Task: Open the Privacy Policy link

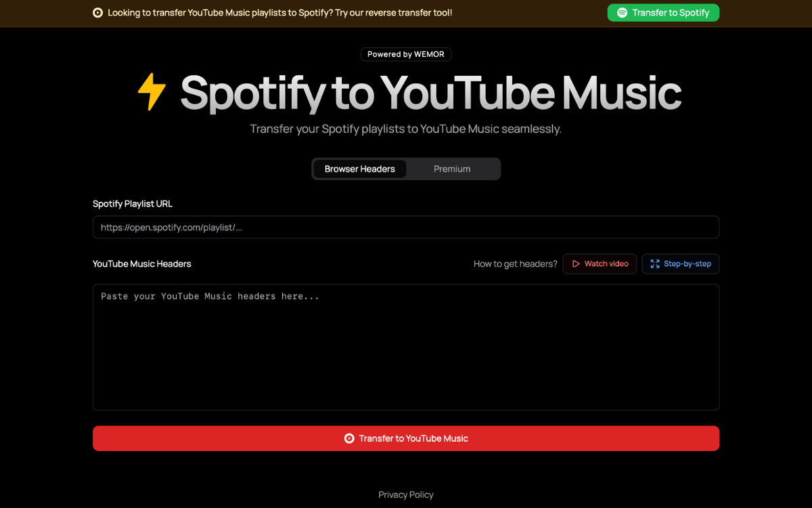Action: click(406, 495)
